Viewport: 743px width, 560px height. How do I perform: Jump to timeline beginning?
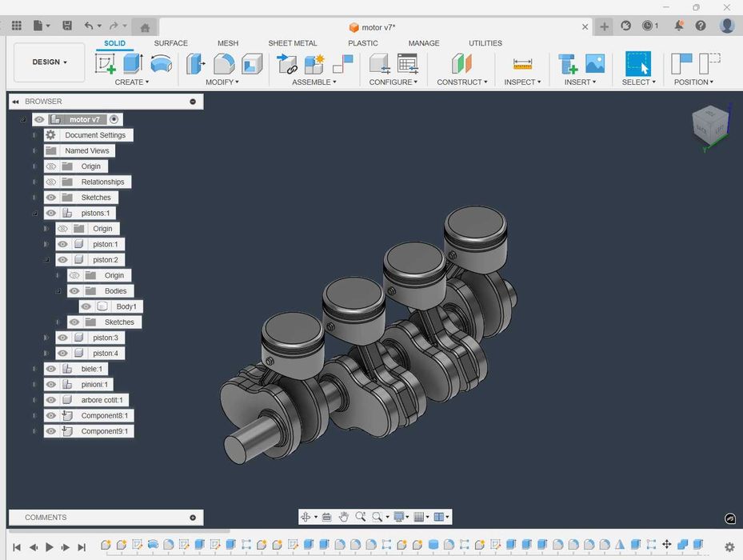tap(17, 547)
